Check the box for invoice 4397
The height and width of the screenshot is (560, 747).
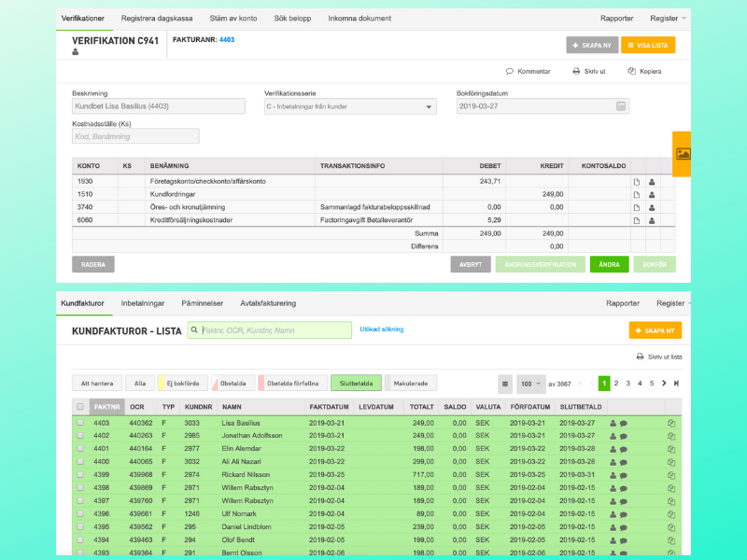[x=80, y=501]
